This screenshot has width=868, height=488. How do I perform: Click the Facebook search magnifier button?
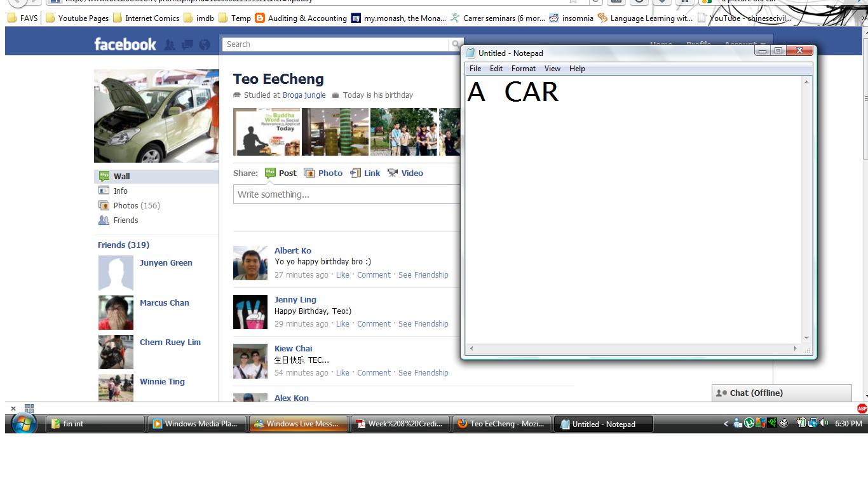tap(456, 44)
